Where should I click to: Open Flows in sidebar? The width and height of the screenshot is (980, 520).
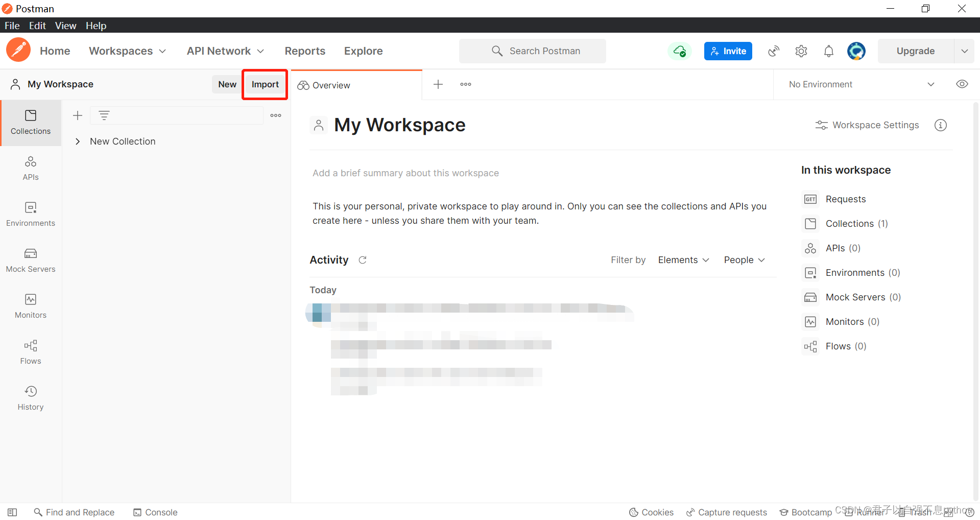tap(31, 352)
